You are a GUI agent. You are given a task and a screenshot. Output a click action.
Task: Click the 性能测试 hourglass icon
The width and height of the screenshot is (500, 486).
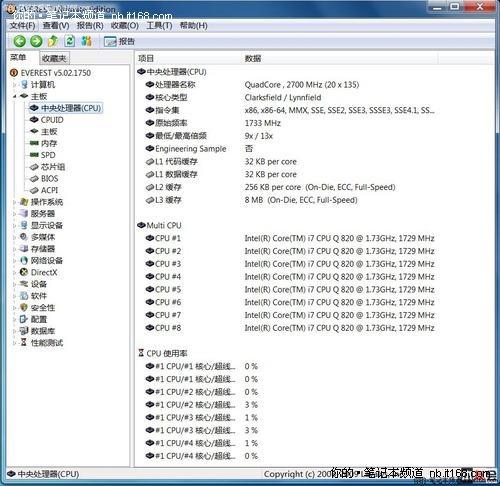pyautogui.click(x=24, y=342)
